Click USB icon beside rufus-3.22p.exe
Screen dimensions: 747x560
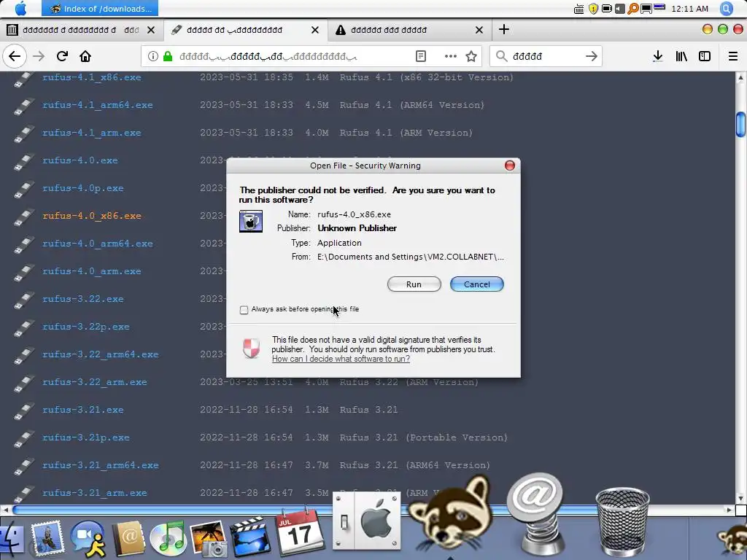point(24,327)
